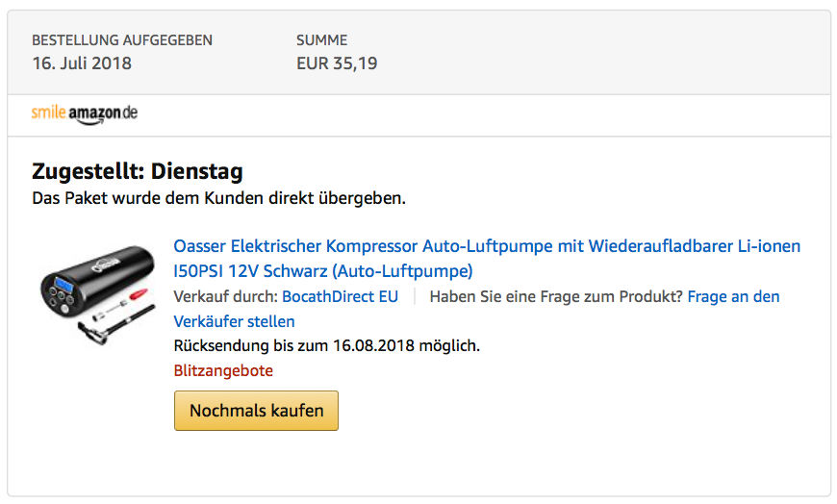The image size is (837, 504).
Task: Visit the BocathDirect EU seller page
Action: [340, 296]
